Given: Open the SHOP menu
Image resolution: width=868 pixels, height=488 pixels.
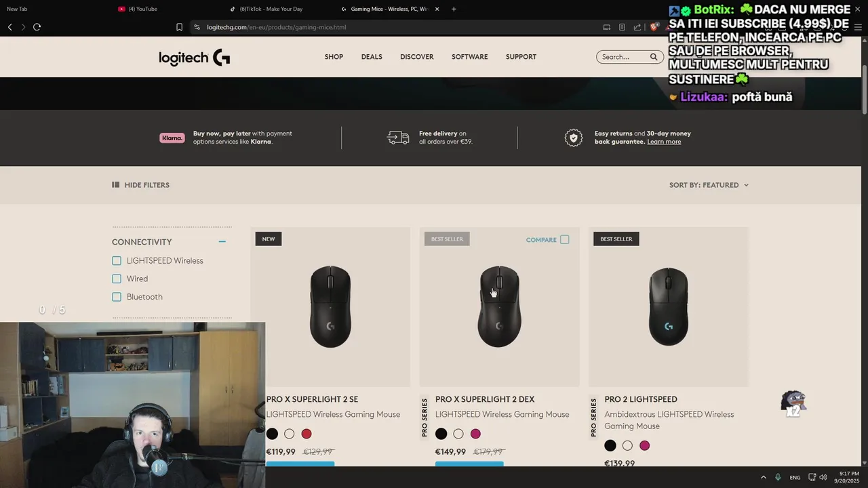Looking at the screenshot, I should pos(334,57).
